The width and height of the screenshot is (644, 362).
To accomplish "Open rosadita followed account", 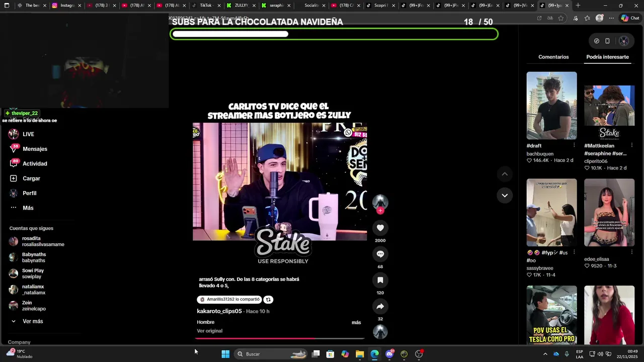I will click(37, 241).
